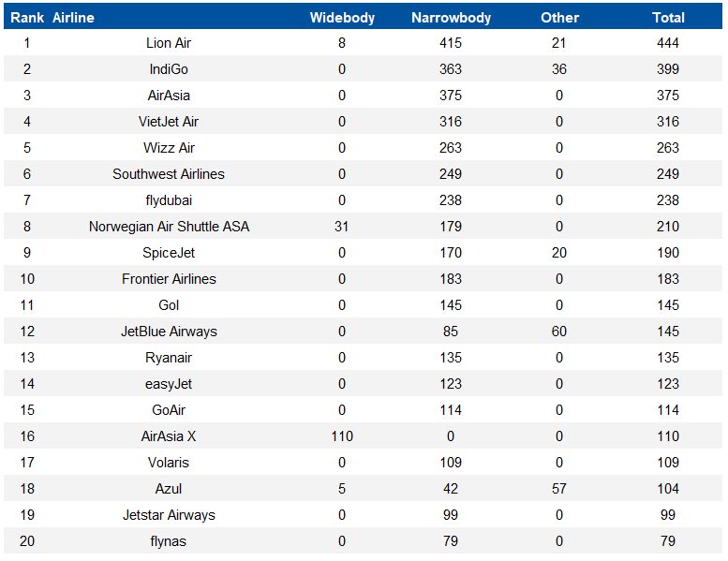Select the Norwegian Air Shuttle ASA row
The height and width of the screenshot is (561, 728).
coord(364,227)
